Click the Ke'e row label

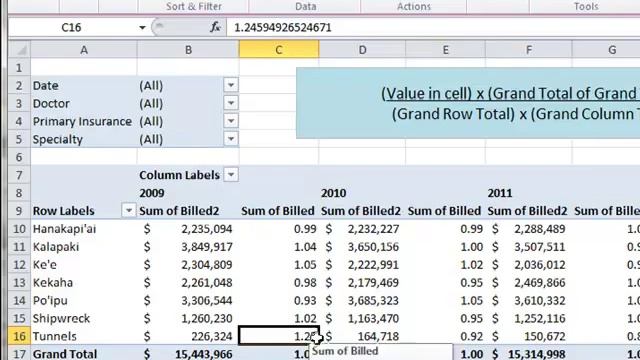pyautogui.click(x=45, y=265)
